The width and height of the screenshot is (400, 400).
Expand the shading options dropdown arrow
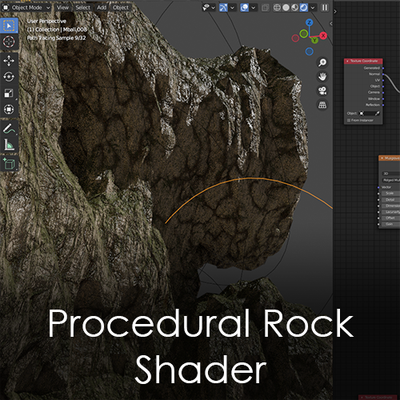(x=313, y=7)
